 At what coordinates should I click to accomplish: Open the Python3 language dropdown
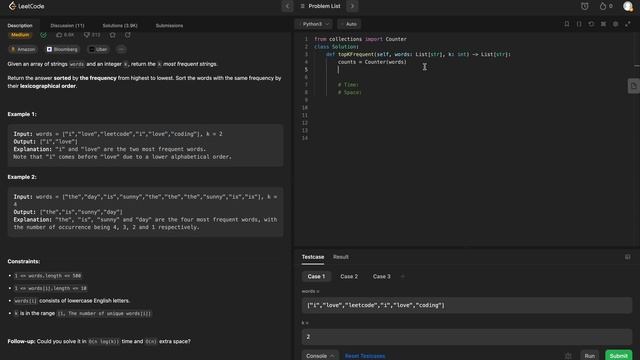(x=314, y=24)
